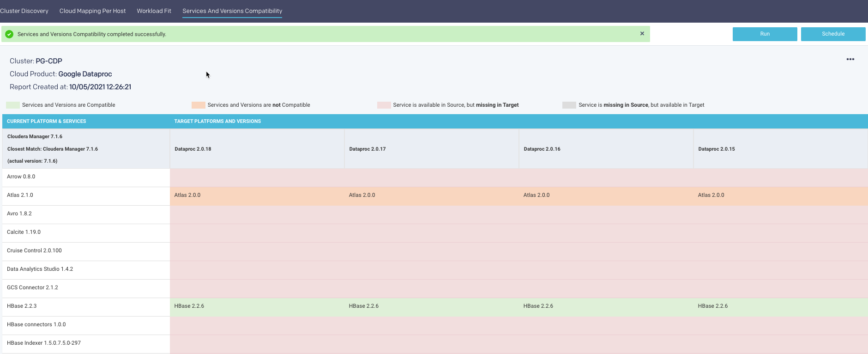This screenshot has width=868, height=354.
Task: Open the Workload Fit tab
Action: point(154,11)
